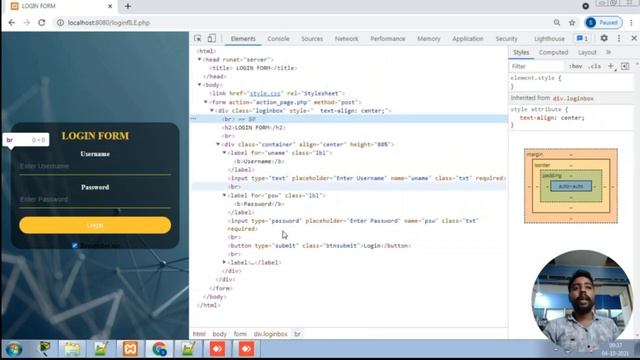Focus the styles Filter box

537,66
